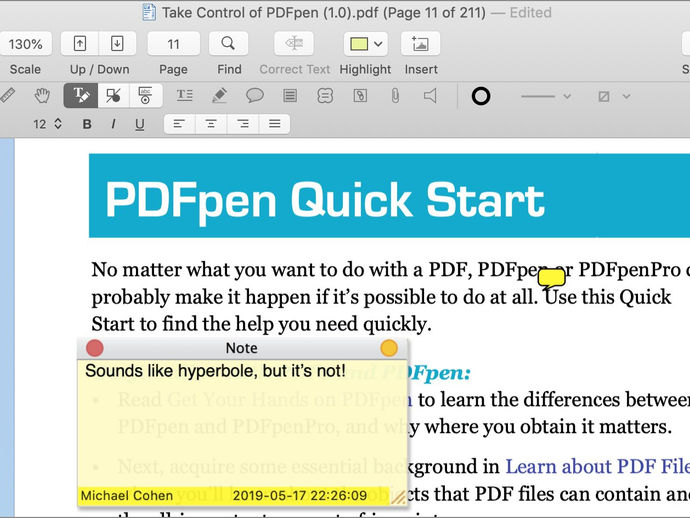Toggle Underline formatting
Image resolution: width=690 pixels, height=518 pixels.
[x=139, y=125]
